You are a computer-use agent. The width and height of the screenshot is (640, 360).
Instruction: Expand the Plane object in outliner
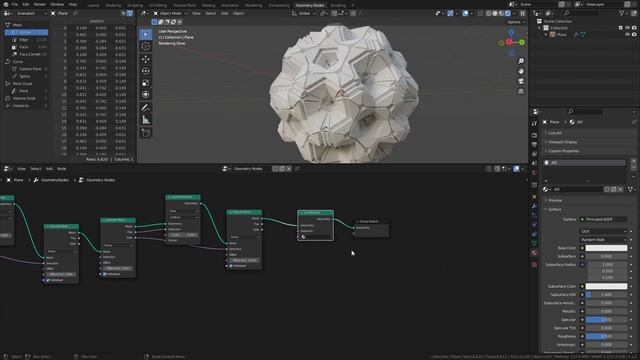(546, 35)
